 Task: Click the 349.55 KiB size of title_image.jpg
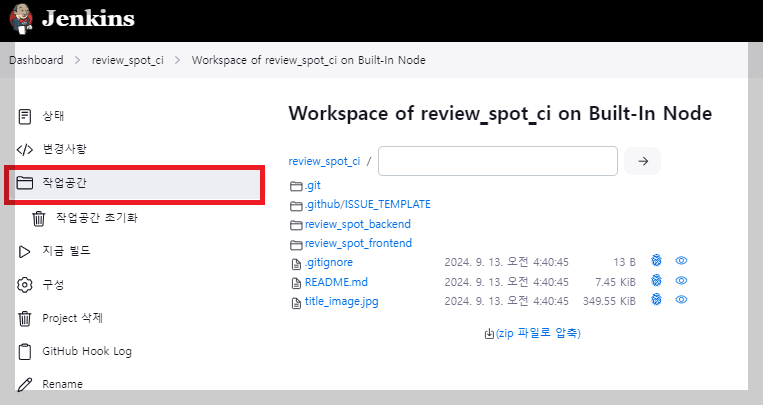tap(609, 301)
